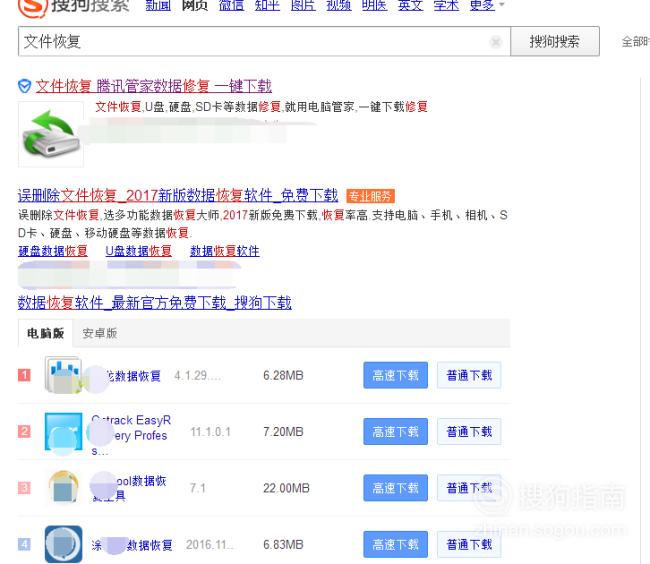Click 高速下载 for the 6.83MB item
Screen dimensions: 650x564
pos(395,544)
